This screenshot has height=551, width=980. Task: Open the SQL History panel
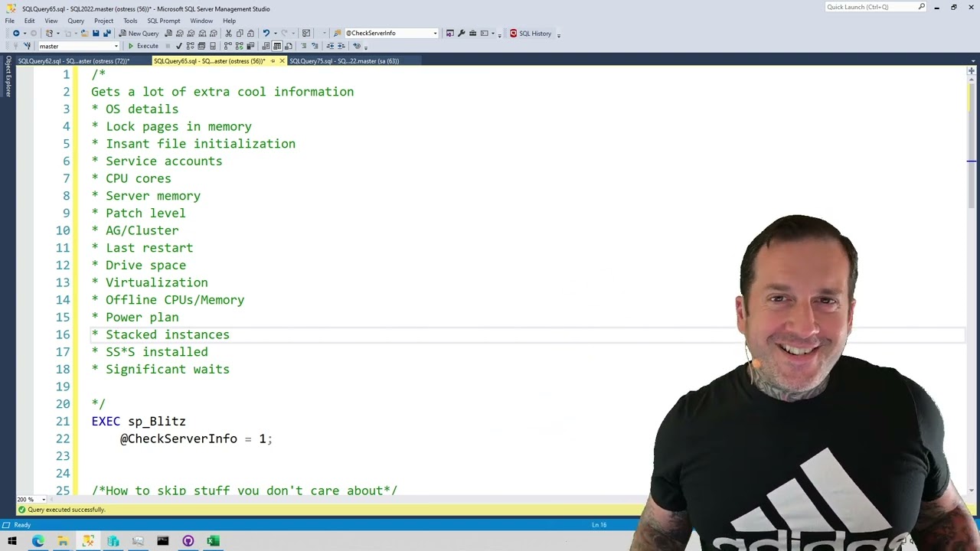click(530, 34)
